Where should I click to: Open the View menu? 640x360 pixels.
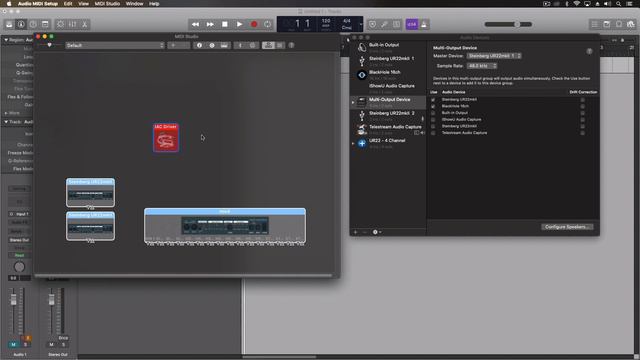83,4
